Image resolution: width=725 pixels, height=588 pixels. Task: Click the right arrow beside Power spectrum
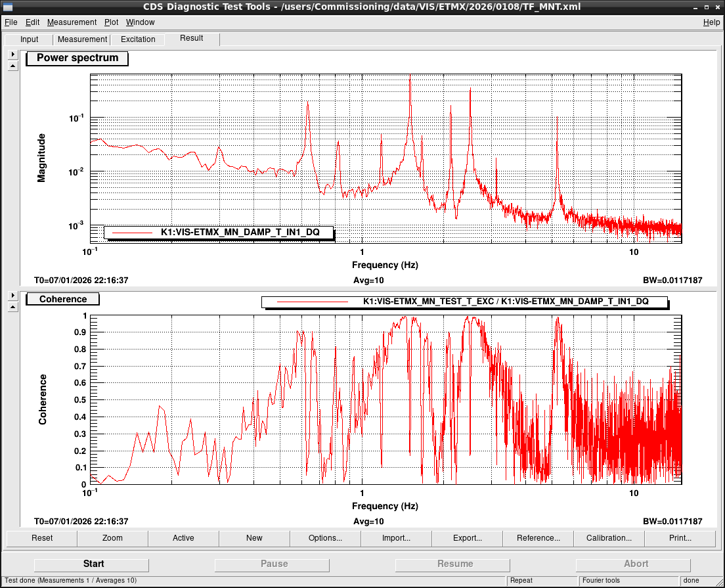tap(13, 54)
